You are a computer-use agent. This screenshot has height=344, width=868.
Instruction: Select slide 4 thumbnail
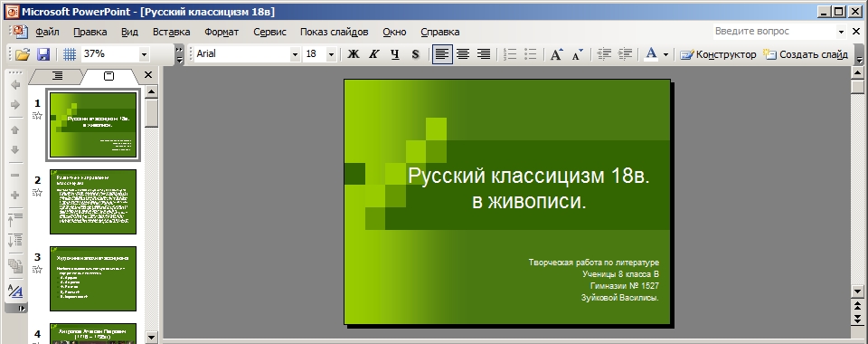point(93,333)
